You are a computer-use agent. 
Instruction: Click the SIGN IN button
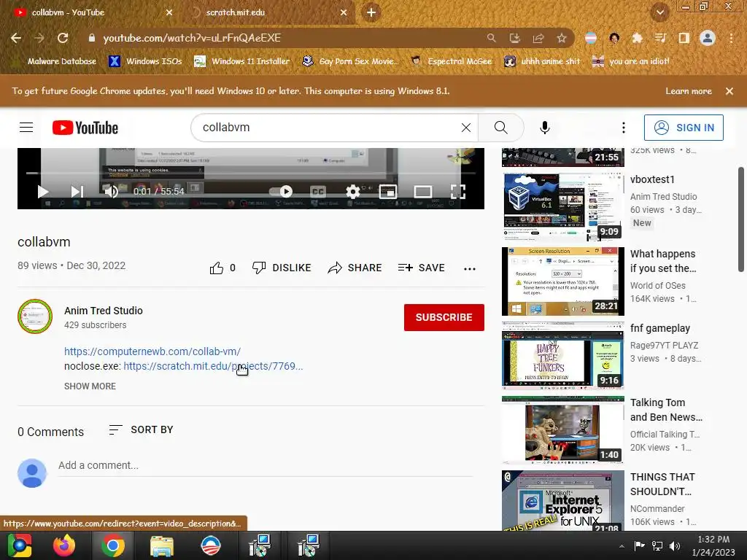[x=684, y=127]
